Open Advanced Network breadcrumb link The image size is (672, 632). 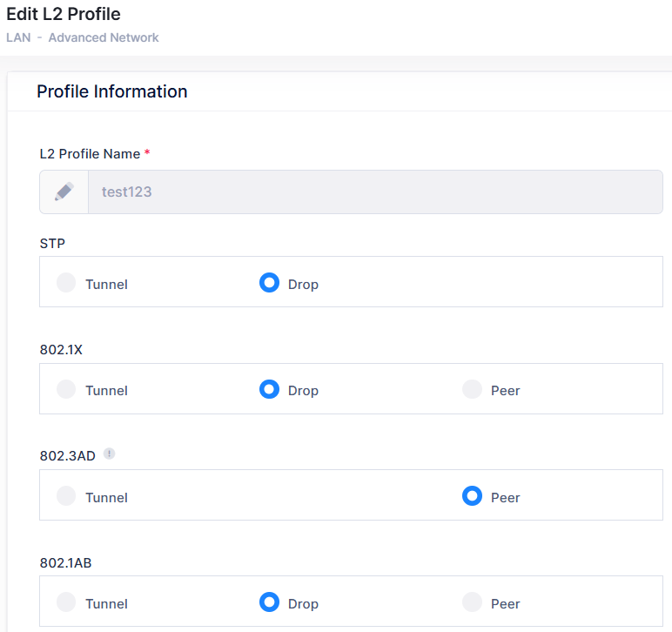(x=104, y=37)
